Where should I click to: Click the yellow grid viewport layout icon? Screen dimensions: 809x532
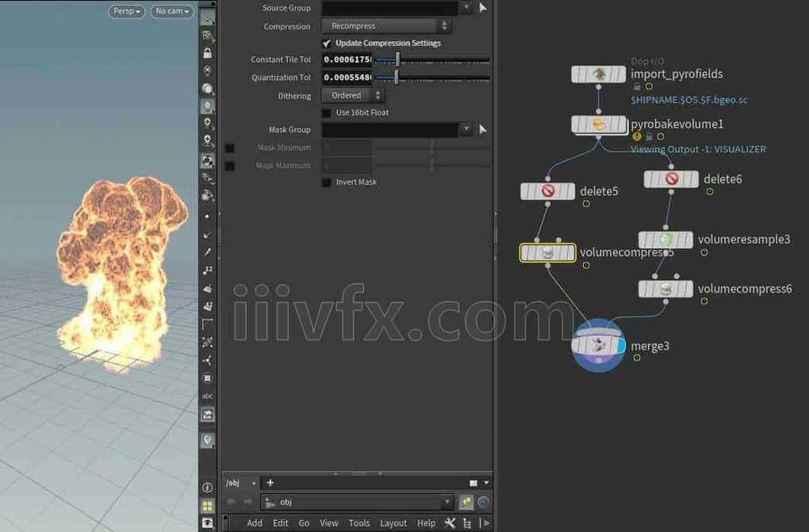(x=208, y=506)
